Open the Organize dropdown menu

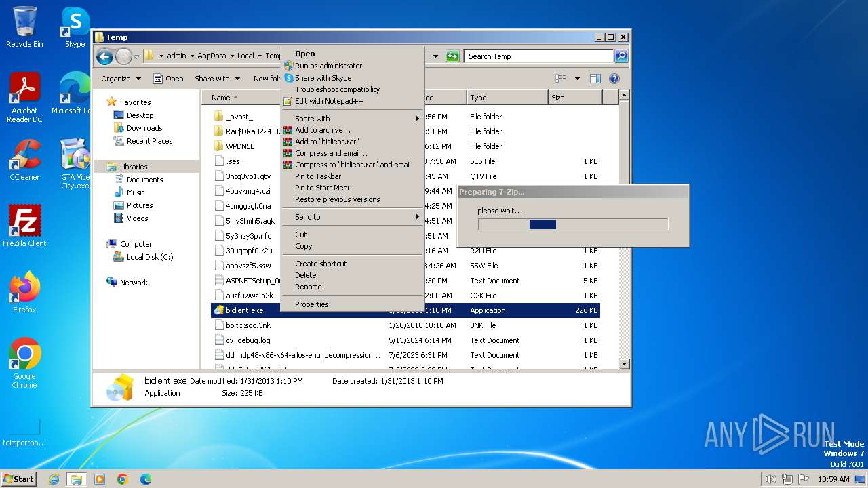pyautogui.click(x=121, y=79)
